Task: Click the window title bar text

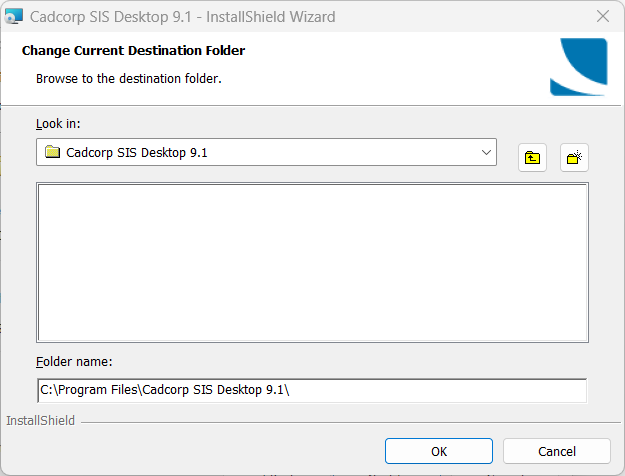Action: click(x=184, y=16)
